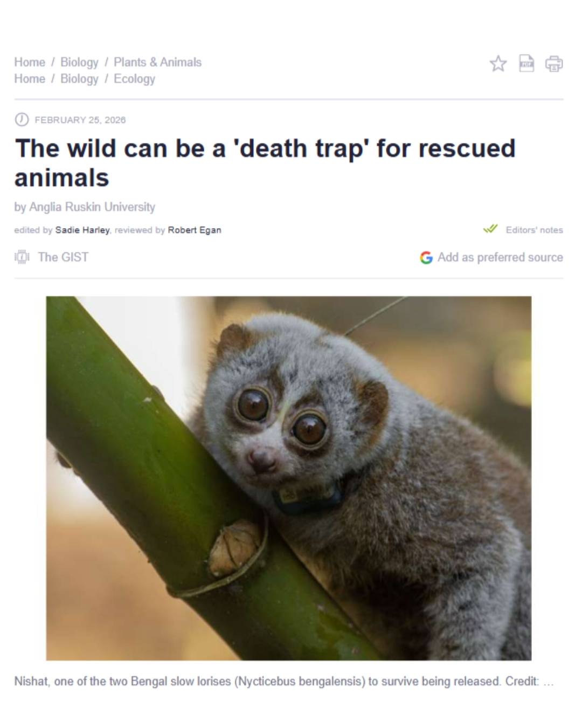Open Editors' notes
Screen dimensions: 582x728
click(x=534, y=230)
